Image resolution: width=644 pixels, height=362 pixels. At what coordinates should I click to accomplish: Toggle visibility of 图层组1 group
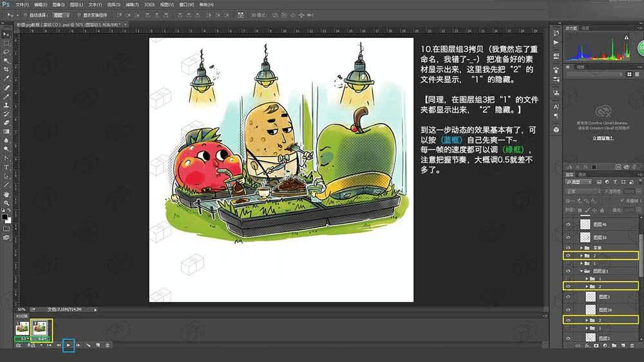(x=569, y=271)
